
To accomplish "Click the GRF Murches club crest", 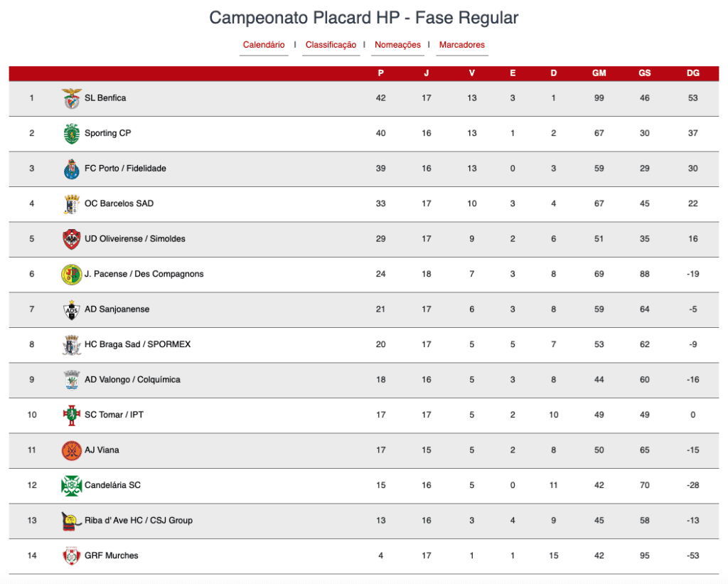I will (x=72, y=556).
